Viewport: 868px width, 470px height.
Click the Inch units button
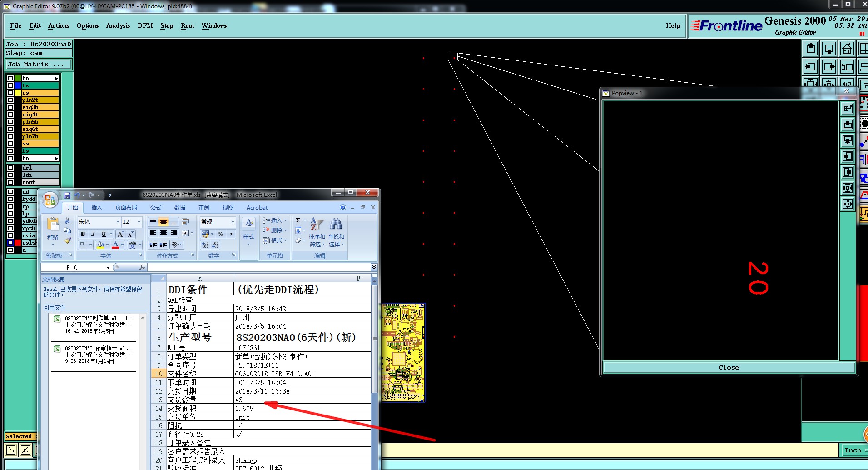tap(853, 450)
